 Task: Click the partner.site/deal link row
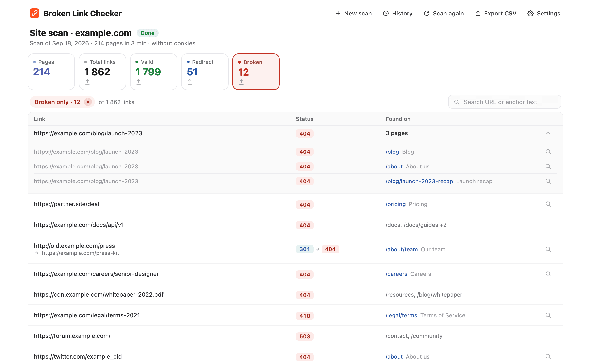point(295,204)
